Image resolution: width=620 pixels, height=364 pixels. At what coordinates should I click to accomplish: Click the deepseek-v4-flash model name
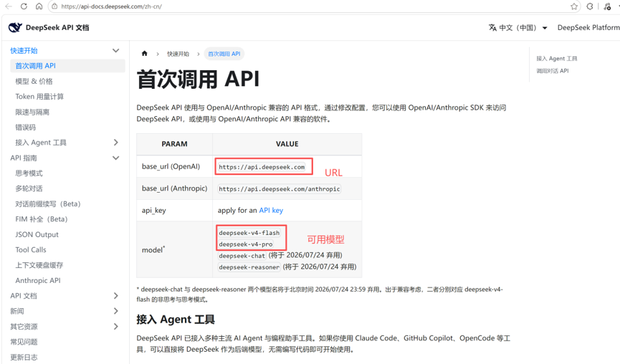coord(249,233)
